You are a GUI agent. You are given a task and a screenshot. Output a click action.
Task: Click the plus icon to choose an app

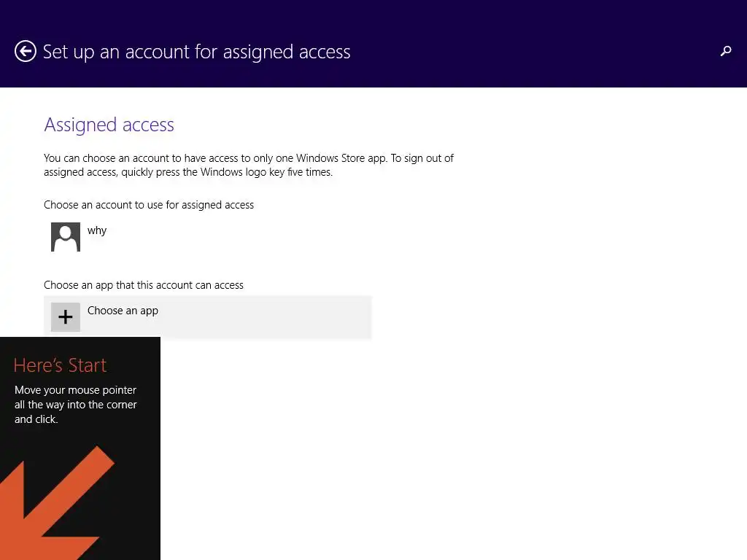(x=66, y=317)
